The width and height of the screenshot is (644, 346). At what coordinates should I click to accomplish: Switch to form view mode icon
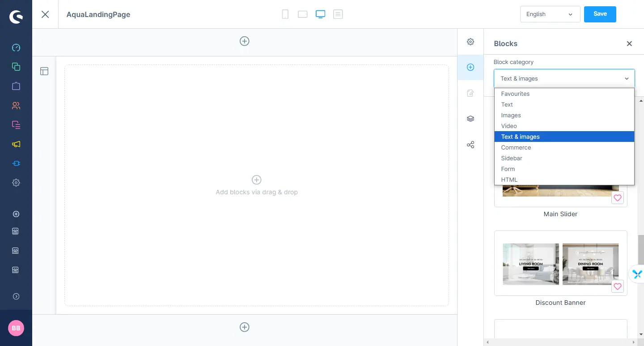click(338, 14)
